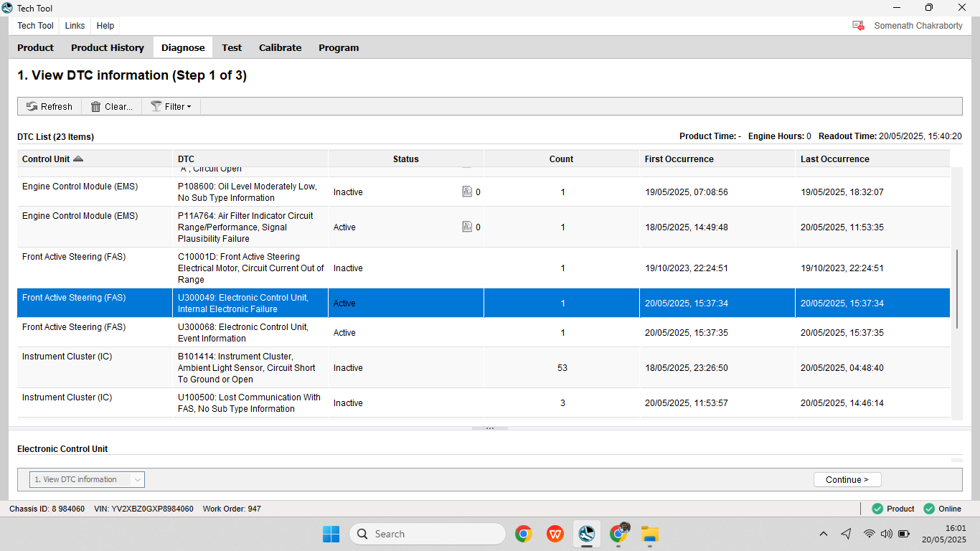Switch to the Test tab
The width and height of the screenshot is (980, 551).
pos(232,47)
